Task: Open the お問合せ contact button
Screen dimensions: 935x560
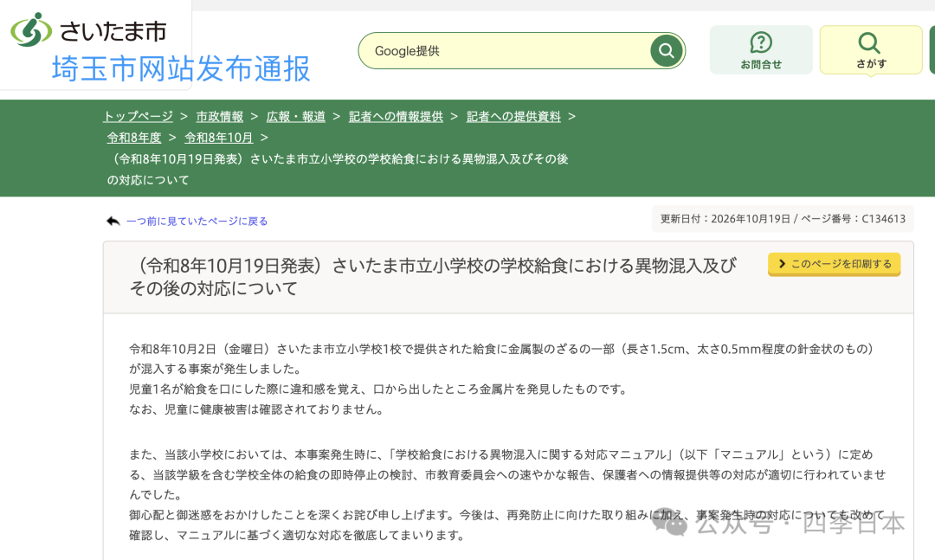Action: click(761, 50)
